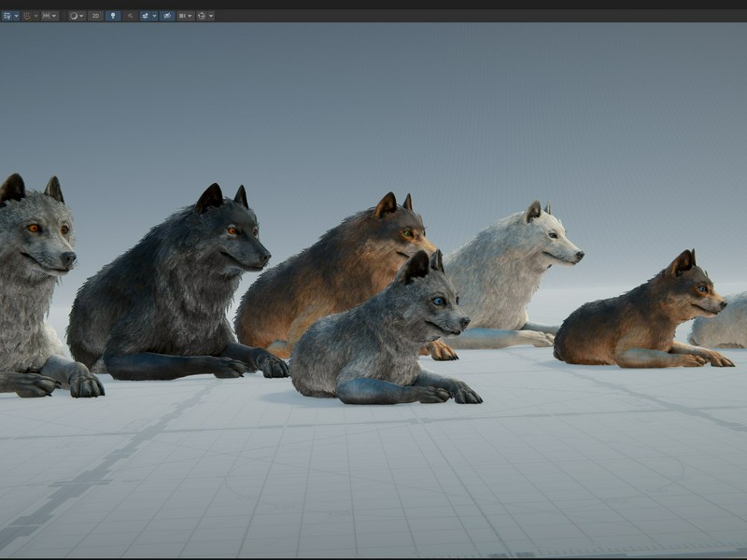Expand the grid snapping settings arrow
747x560 pixels.
[35, 16]
